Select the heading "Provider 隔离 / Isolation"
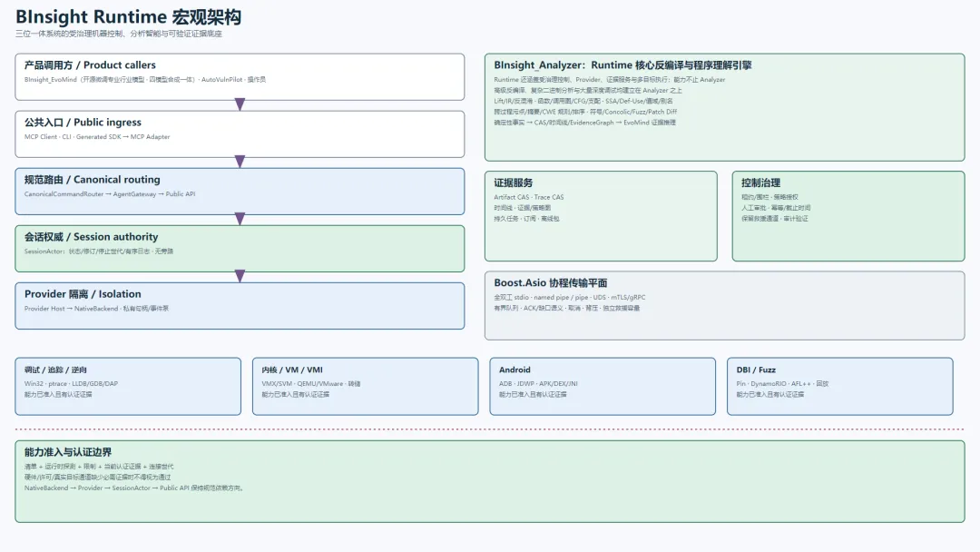 click(x=83, y=294)
